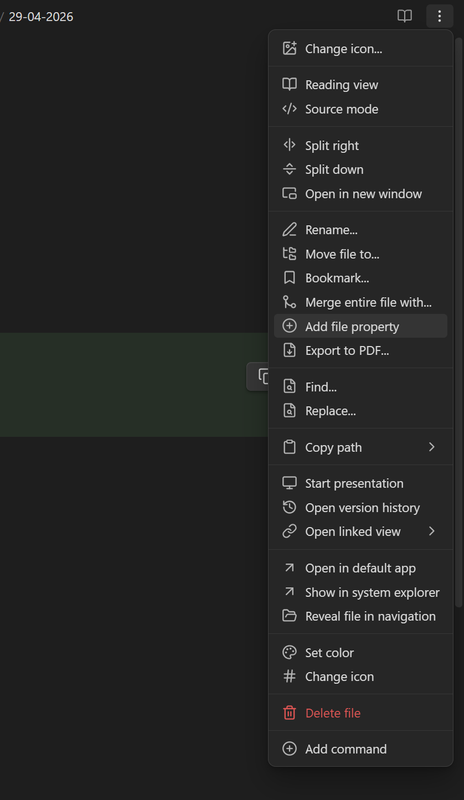Click the Add command plus icon
The width and height of the screenshot is (464, 800).
pos(289,748)
